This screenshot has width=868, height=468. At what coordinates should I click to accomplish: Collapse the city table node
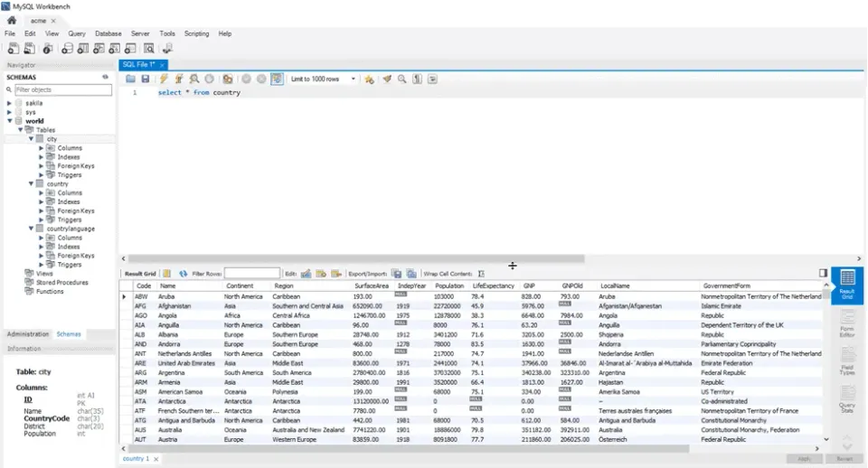point(31,139)
